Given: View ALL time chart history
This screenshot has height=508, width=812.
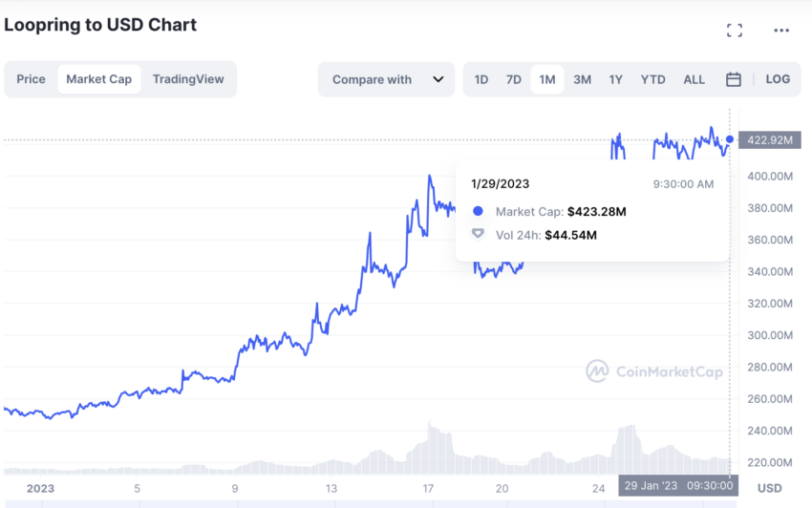Looking at the screenshot, I should pos(694,79).
